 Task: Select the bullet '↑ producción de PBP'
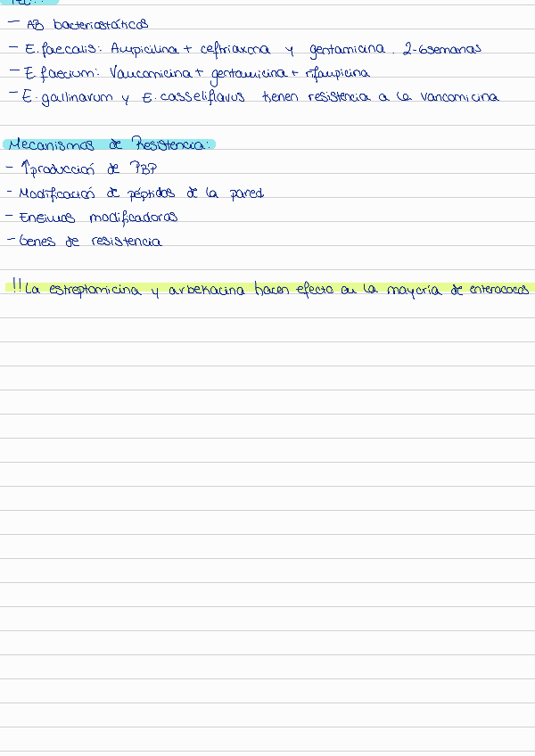81,168
